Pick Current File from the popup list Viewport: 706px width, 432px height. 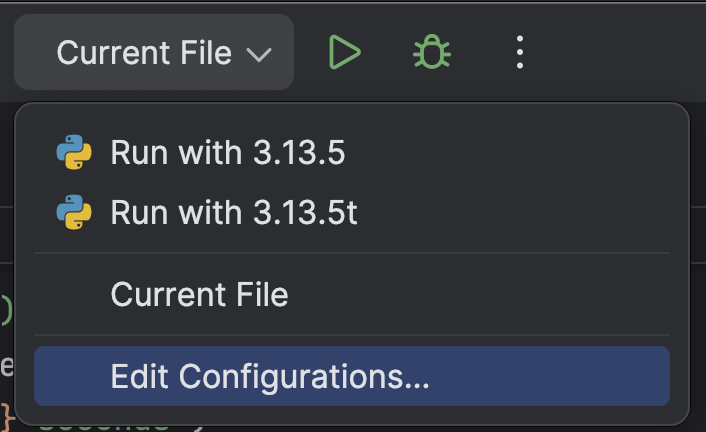[x=199, y=295]
